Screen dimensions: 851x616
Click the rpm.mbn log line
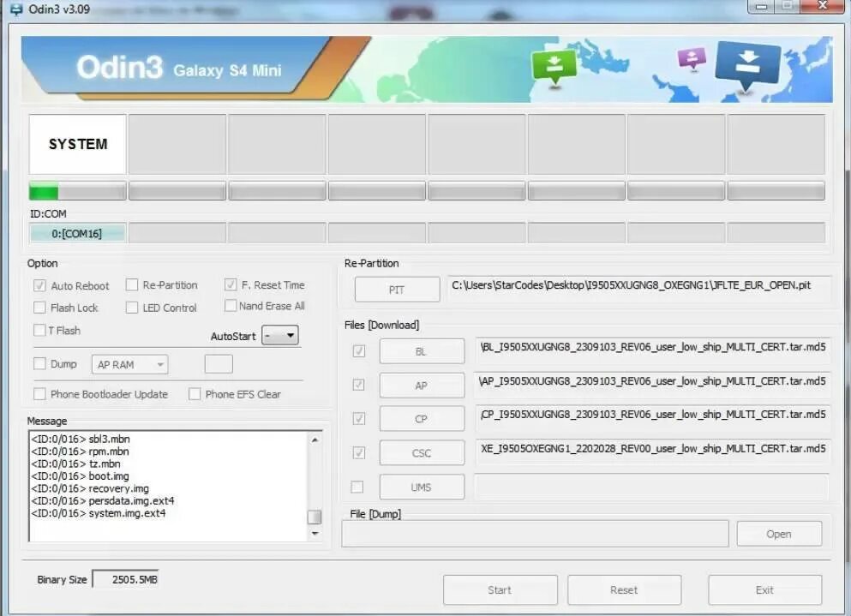click(x=80, y=451)
